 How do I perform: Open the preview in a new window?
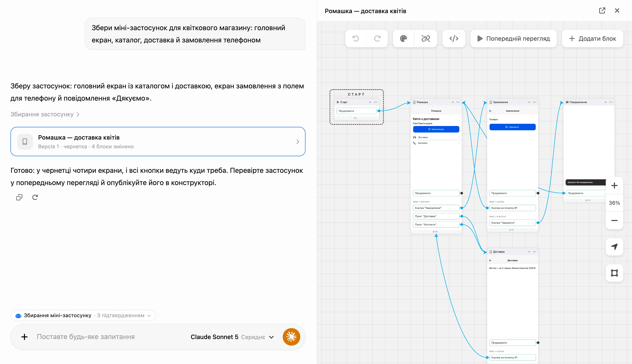coord(602,10)
